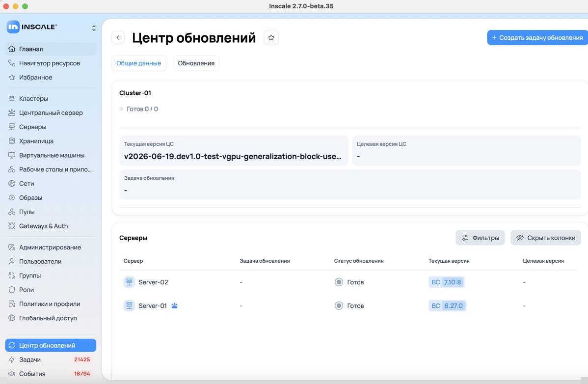Sort by Сервер column header
Screen dimensions: 588x384
pyautogui.click(x=133, y=261)
